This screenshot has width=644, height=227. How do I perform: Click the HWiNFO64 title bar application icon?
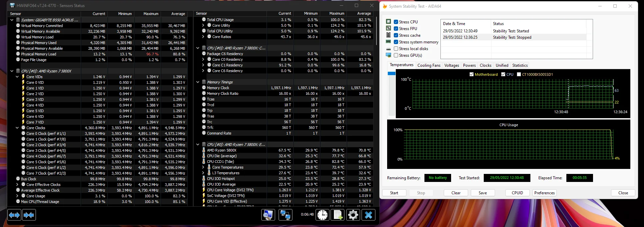click(x=12, y=6)
